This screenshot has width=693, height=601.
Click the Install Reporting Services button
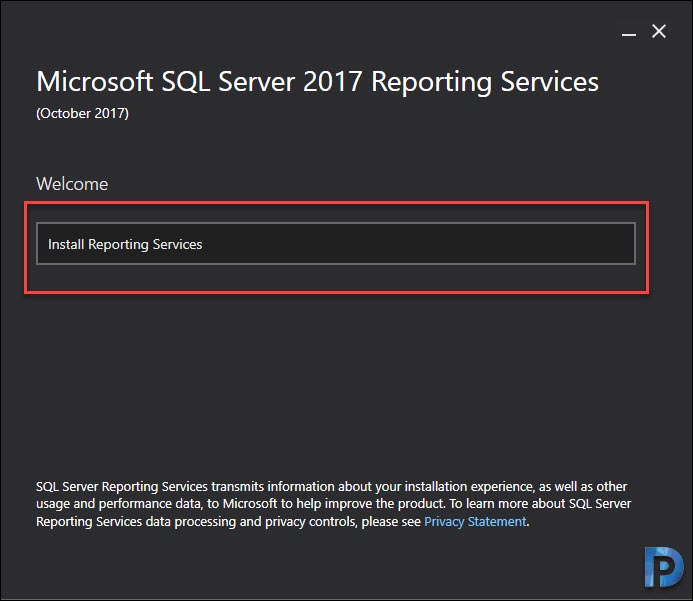click(336, 244)
